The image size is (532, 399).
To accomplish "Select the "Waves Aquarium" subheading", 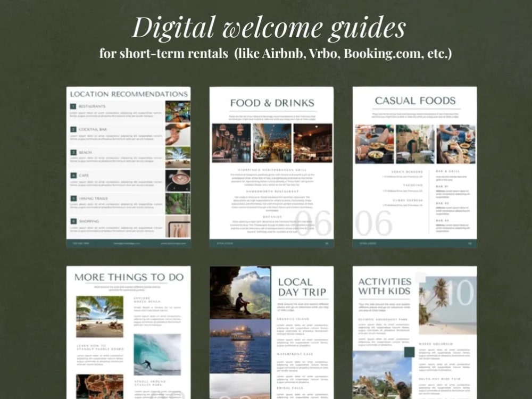I will pyautogui.click(x=436, y=344).
